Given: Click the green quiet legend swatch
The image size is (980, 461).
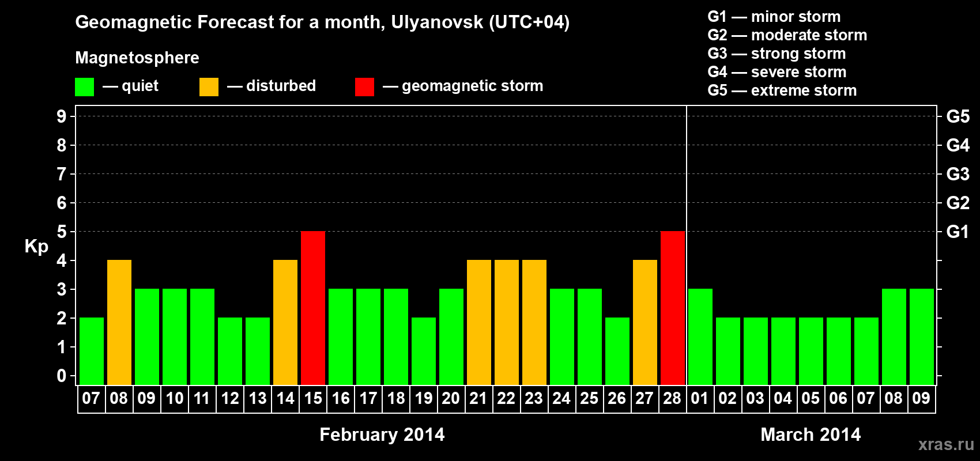Looking at the screenshot, I should coord(84,87).
